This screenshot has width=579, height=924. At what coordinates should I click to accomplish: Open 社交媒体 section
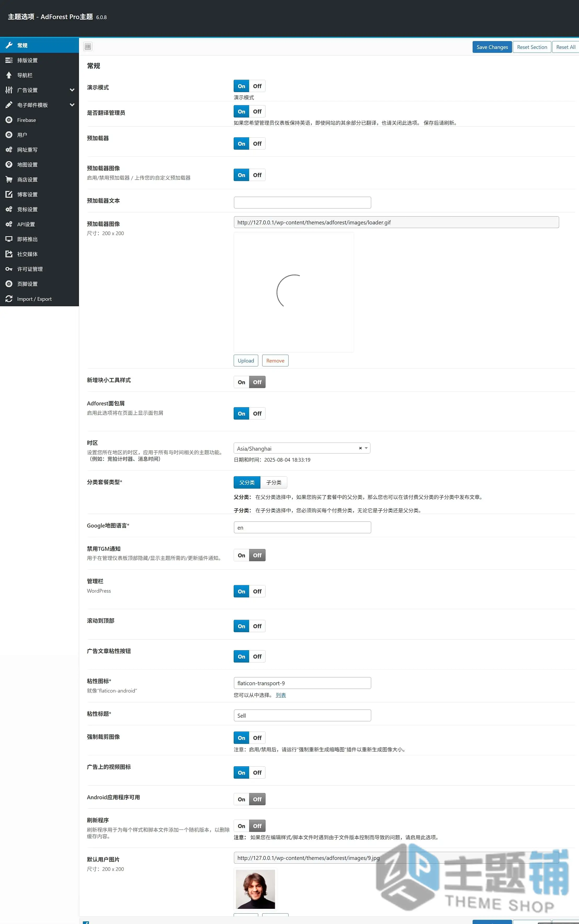coord(39,254)
